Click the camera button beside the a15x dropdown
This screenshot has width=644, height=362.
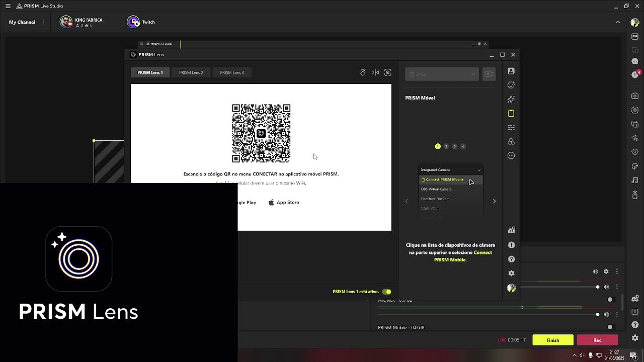pyautogui.click(x=489, y=74)
